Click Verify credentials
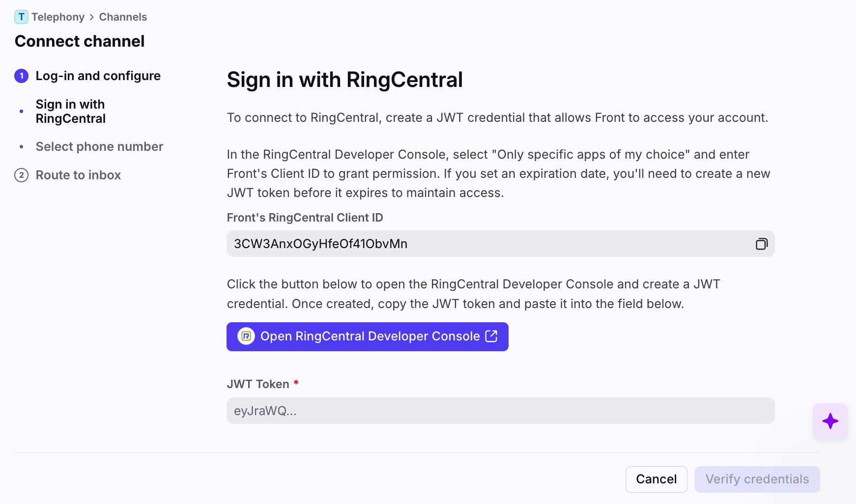856x504 pixels. pos(757,479)
